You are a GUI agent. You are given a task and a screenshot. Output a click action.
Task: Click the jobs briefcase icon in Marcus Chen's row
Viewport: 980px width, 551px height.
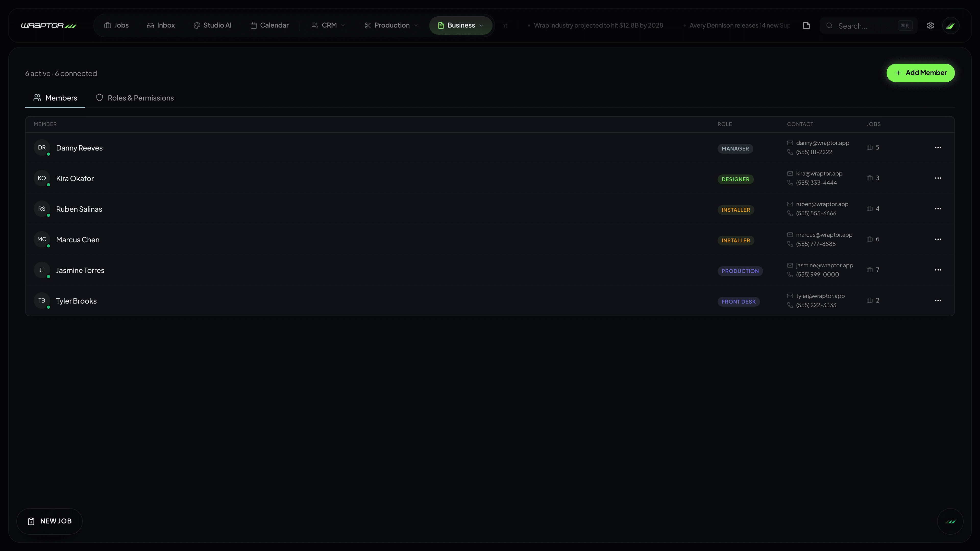[869, 239]
